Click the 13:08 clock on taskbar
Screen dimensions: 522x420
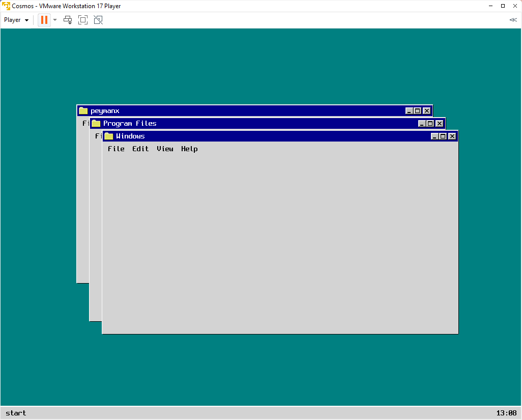click(x=506, y=413)
